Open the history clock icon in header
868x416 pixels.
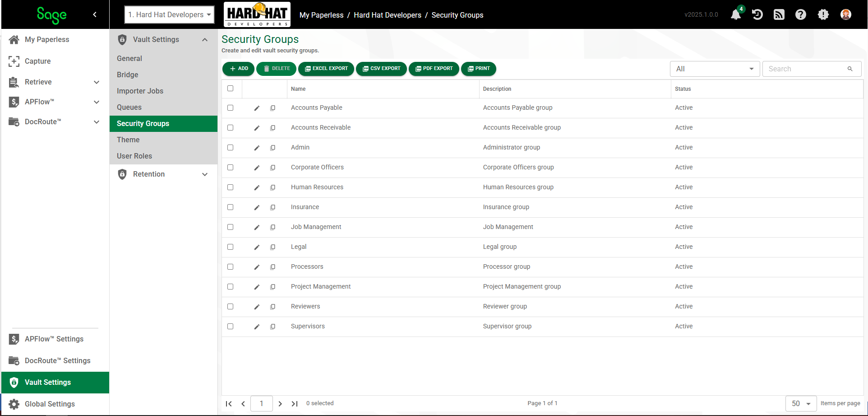(x=757, y=14)
